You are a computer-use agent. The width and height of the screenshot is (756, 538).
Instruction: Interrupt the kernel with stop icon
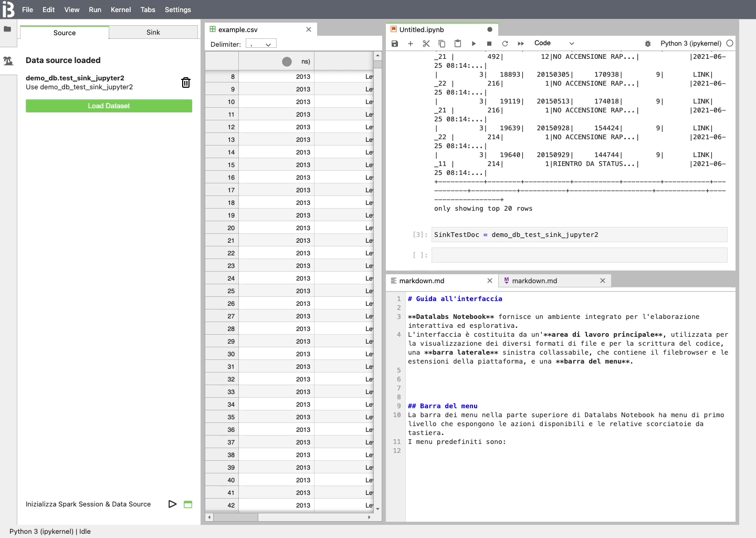click(x=489, y=43)
